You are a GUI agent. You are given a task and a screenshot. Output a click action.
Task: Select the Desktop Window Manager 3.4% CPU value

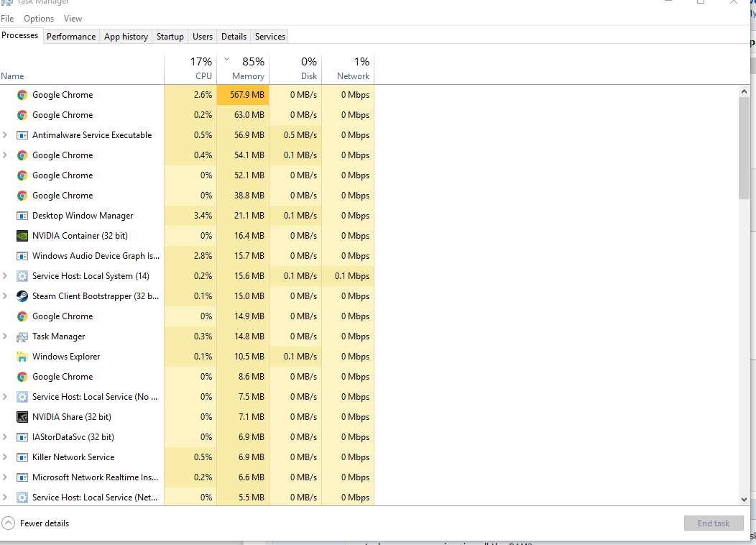point(203,216)
